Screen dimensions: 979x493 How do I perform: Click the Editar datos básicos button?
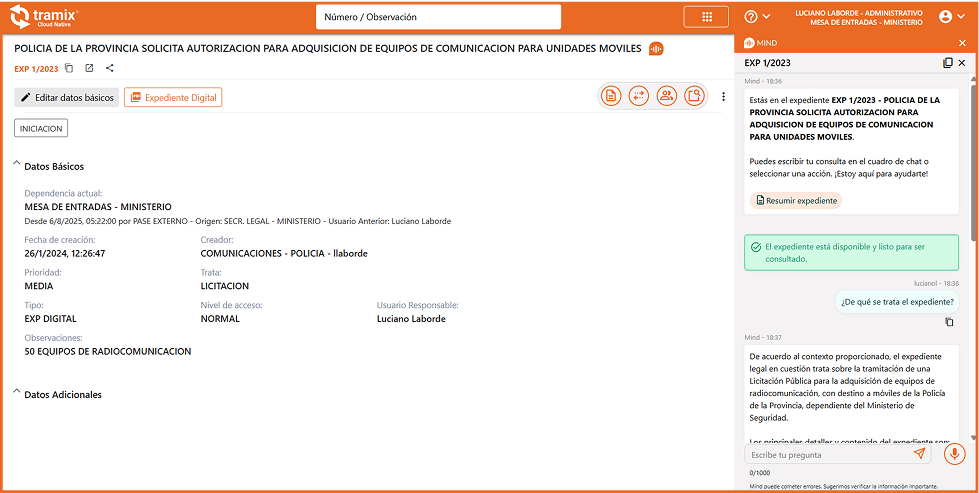coord(66,97)
